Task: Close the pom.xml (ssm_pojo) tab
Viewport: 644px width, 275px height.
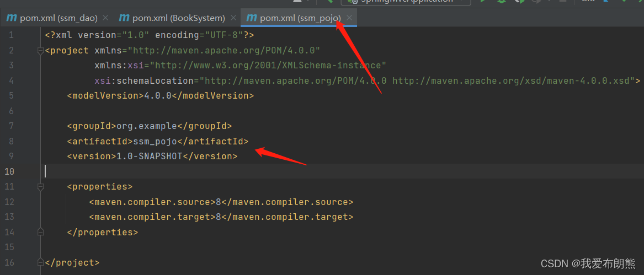Action: (349, 18)
